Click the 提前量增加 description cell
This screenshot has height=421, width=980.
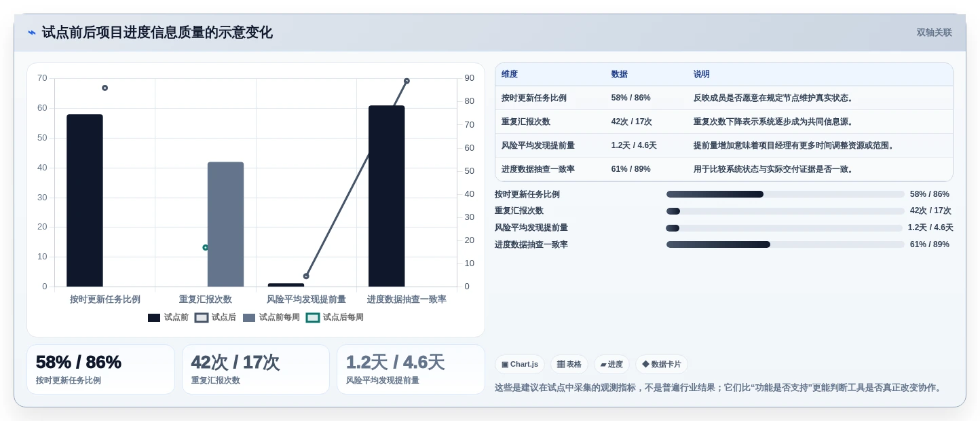[795, 145]
